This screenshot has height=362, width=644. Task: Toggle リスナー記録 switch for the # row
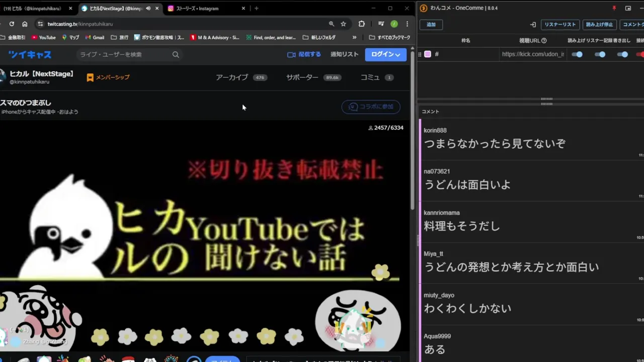tap(600, 54)
